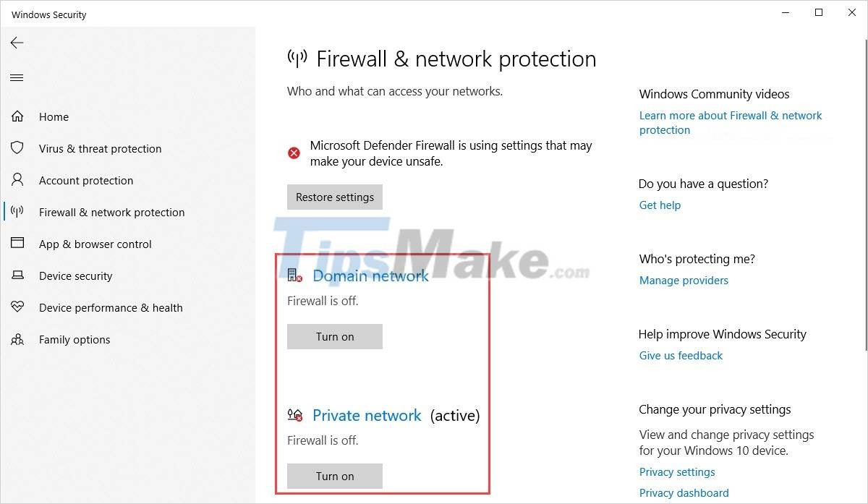
Task: Select the Firewall & network protection signal icon
Action: click(17, 212)
